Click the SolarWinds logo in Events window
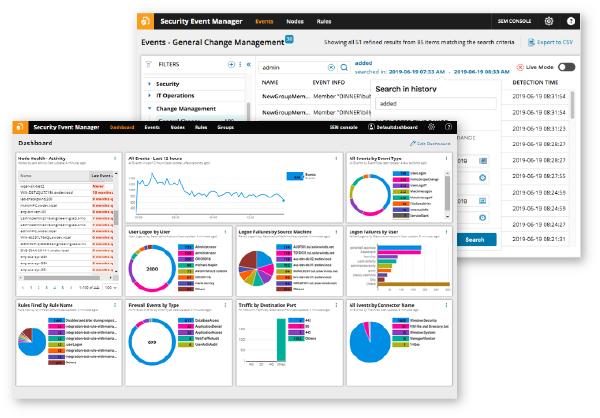 tap(146, 21)
